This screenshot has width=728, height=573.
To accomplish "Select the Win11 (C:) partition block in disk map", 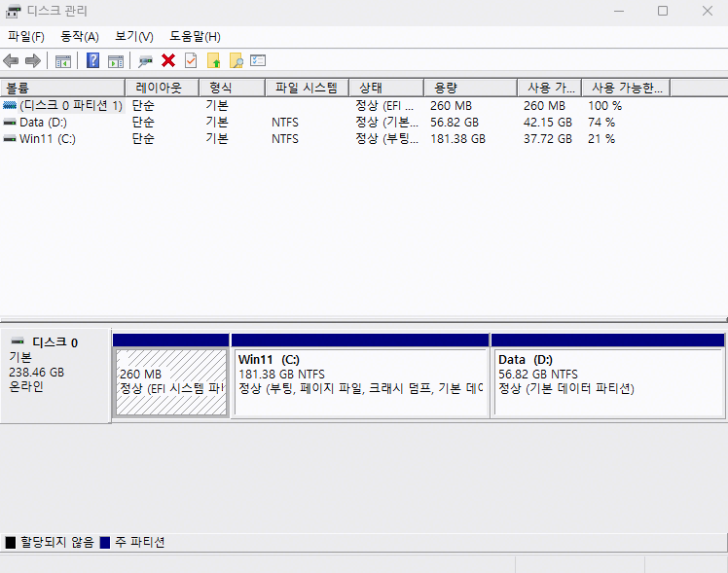I will coord(360,381).
